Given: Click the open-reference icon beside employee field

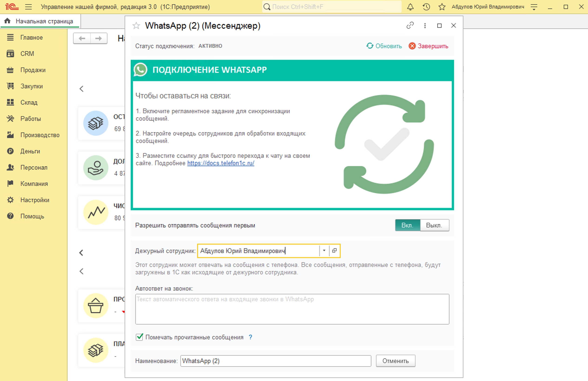Looking at the screenshot, I should click(334, 251).
